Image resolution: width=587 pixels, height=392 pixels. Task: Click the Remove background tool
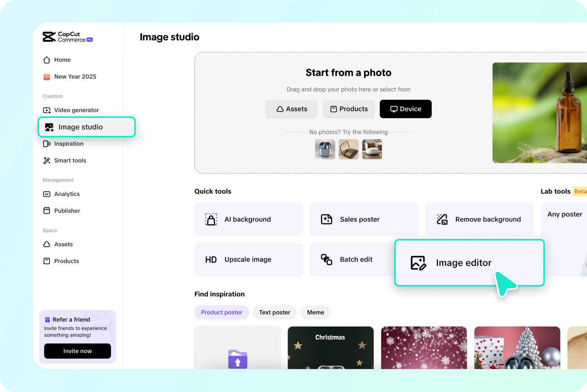[479, 219]
